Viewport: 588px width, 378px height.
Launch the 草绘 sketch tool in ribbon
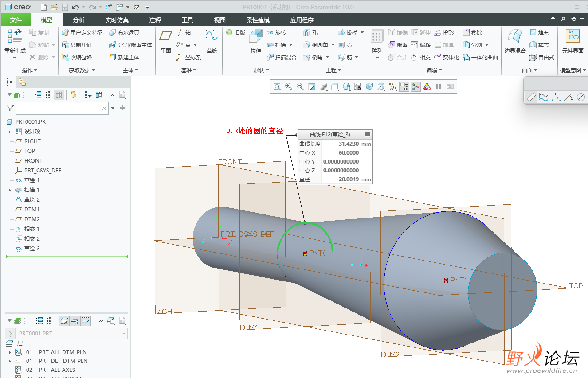212,42
